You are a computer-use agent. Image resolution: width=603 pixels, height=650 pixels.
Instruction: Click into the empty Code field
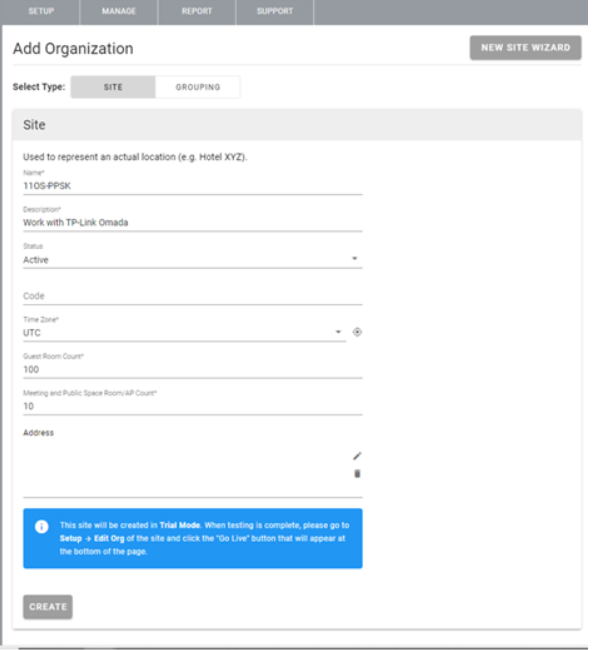click(x=192, y=296)
